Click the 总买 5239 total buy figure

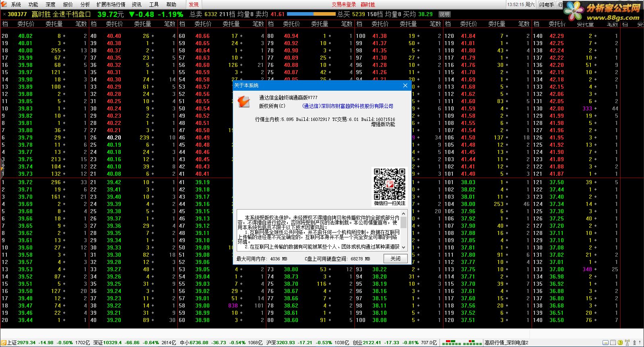[351, 14]
